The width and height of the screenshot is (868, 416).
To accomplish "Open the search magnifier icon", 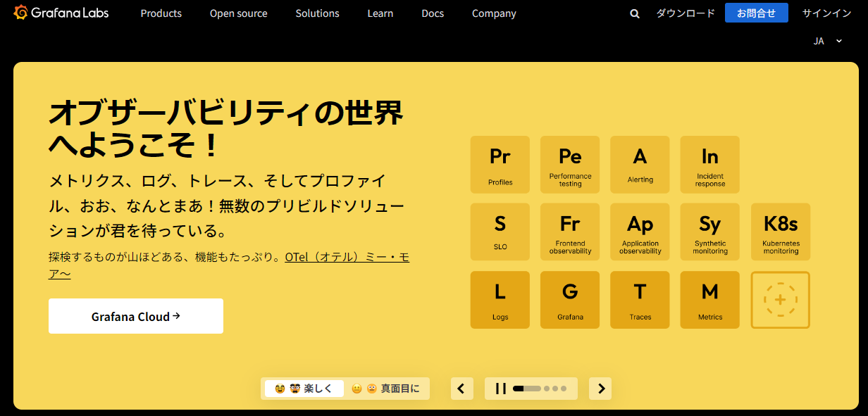I will 635,13.
